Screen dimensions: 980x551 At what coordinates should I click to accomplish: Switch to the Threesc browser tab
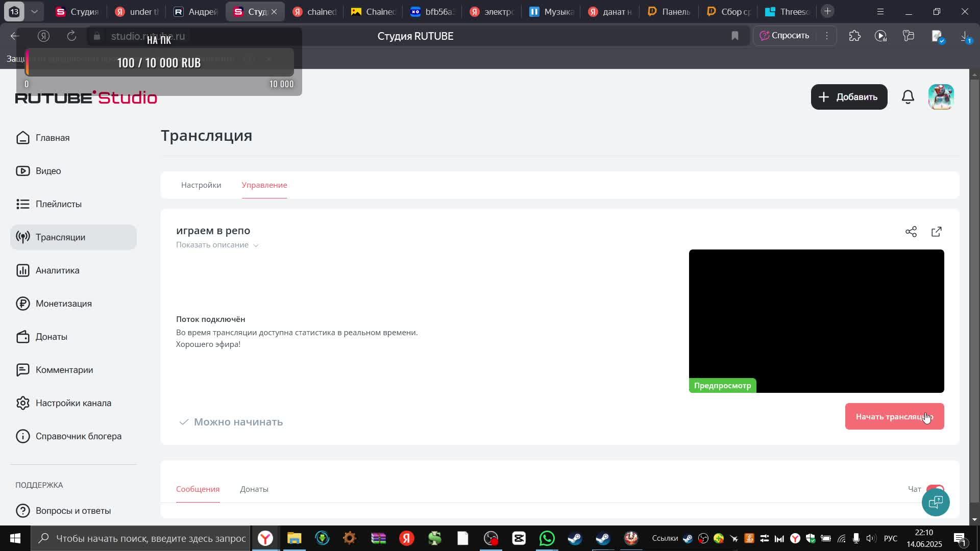click(788, 11)
